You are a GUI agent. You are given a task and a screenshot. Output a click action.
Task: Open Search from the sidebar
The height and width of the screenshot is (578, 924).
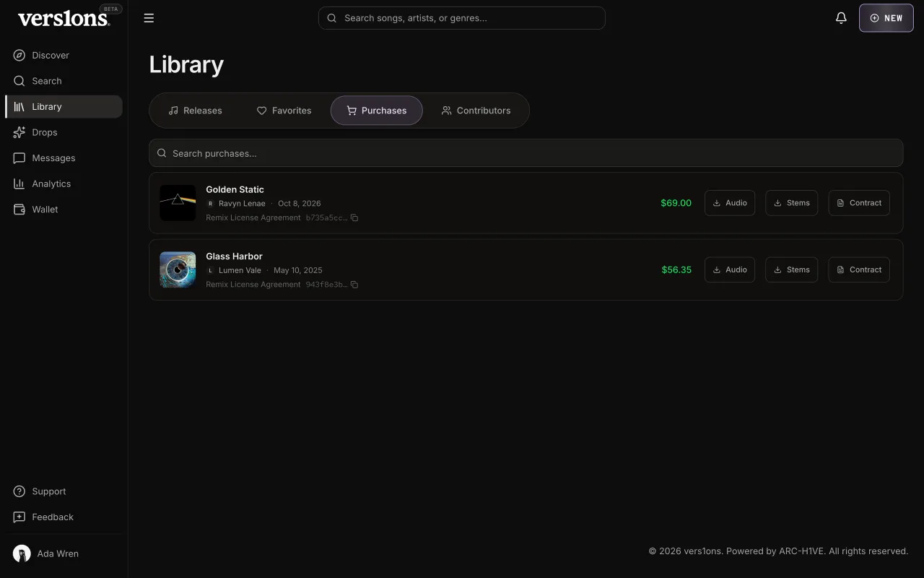click(x=64, y=81)
